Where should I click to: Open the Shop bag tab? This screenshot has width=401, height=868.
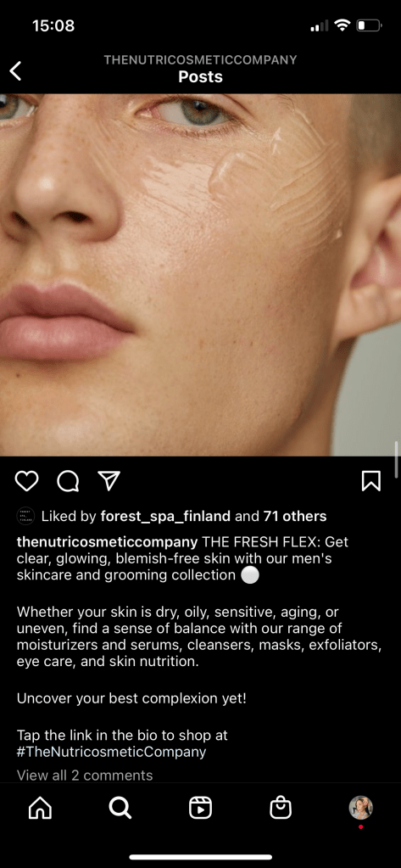[281, 809]
